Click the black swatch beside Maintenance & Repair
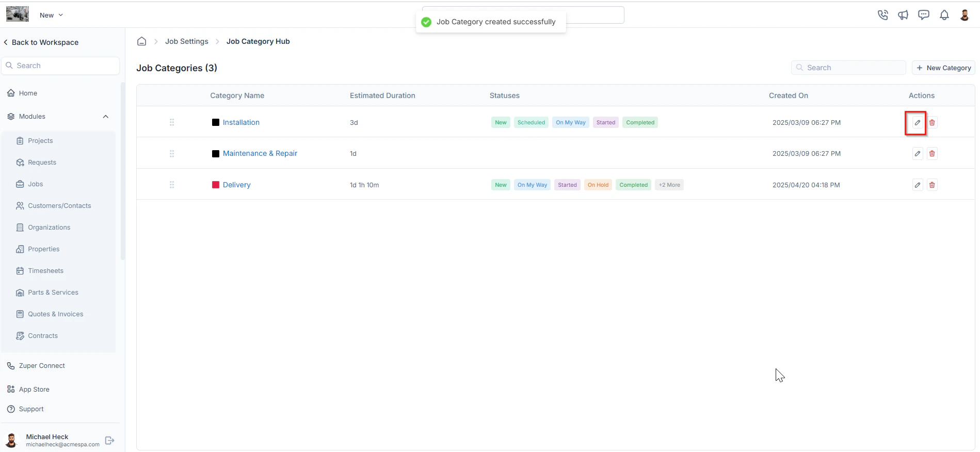Screen dimensions: 980x452 tap(216, 154)
